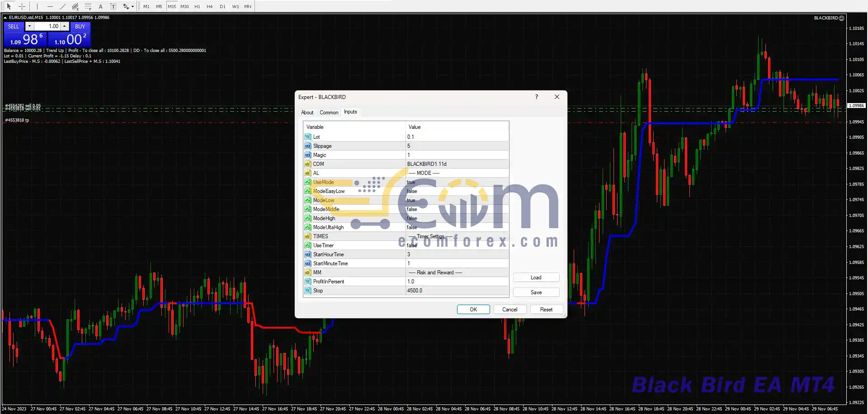
Task: Switch chart to H4 timeframe
Action: tap(209, 6)
